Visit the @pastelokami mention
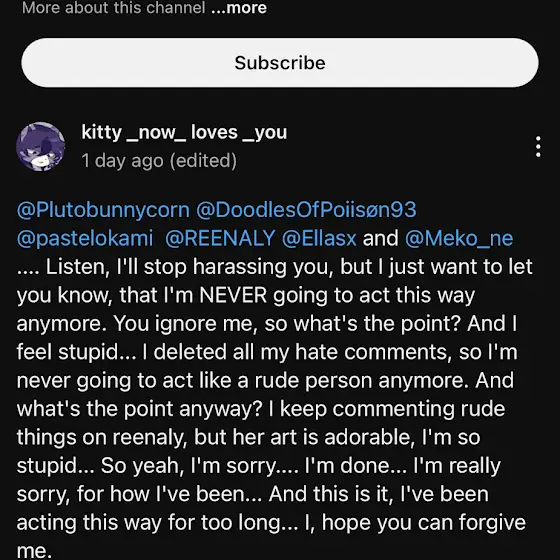 coord(85,238)
